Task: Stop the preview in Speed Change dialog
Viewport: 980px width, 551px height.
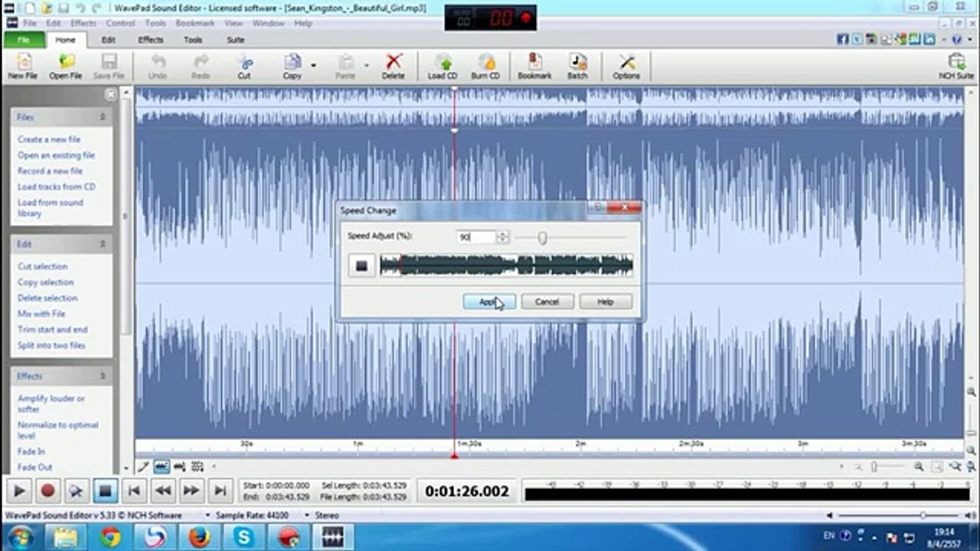Action: 361,266
